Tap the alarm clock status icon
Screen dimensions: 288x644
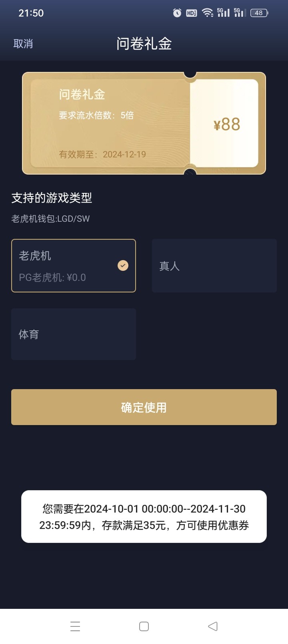pos(177,13)
